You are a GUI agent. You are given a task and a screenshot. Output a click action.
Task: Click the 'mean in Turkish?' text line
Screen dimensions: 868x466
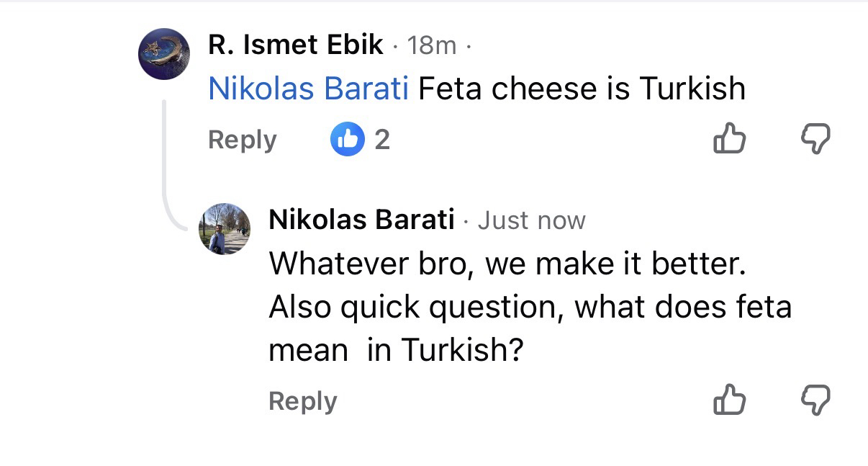(x=394, y=351)
